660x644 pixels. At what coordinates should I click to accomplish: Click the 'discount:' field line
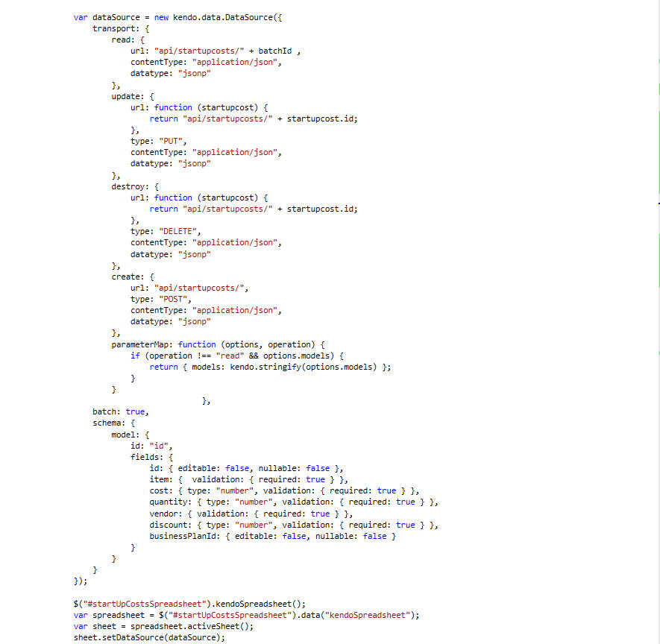[294, 525]
